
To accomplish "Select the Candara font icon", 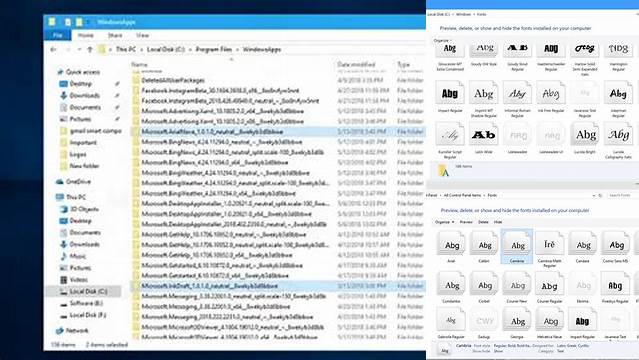I will 583,244.
